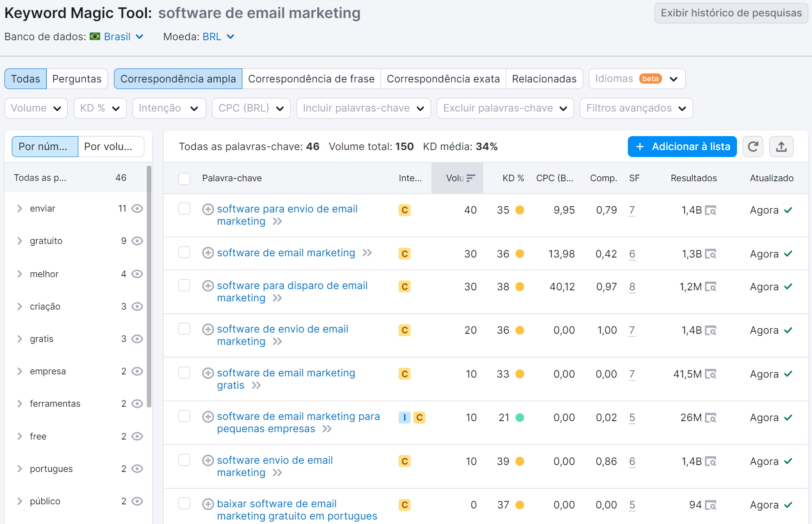Open the Intenção filter dropdown
This screenshot has width=812, height=524.
tap(167, 108)
